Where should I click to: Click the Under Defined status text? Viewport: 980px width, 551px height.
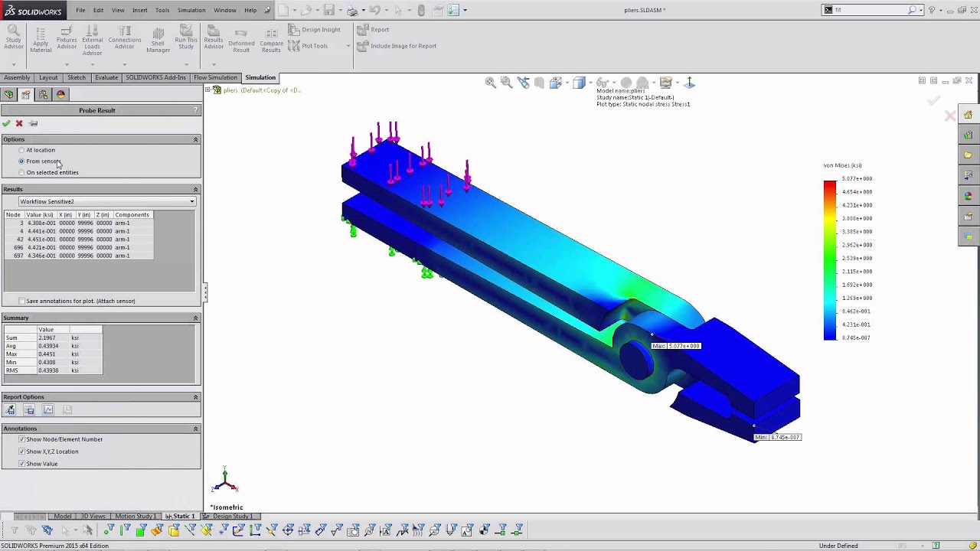coord(838,546)
